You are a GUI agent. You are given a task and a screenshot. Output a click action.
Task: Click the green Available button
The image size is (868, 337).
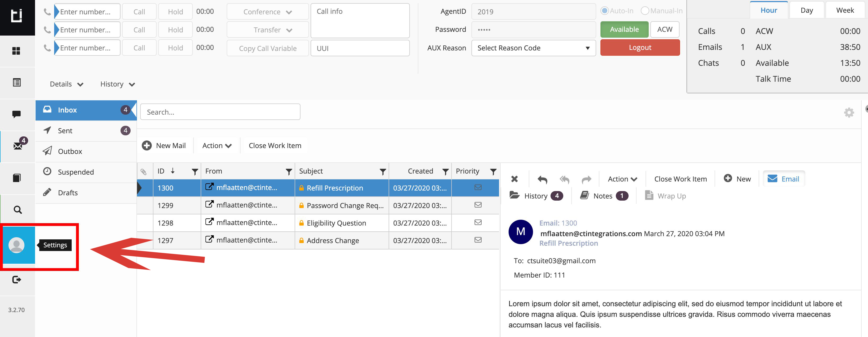[x=624, y=30]
